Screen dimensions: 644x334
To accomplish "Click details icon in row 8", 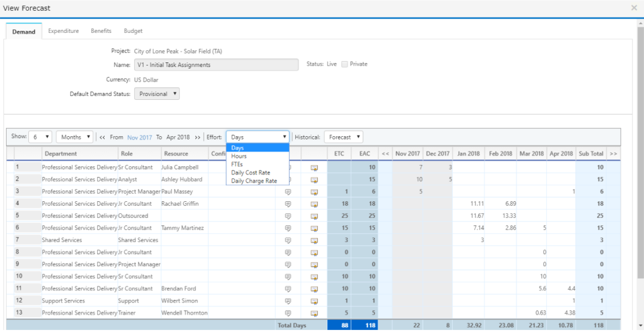I will coord(314,252).
